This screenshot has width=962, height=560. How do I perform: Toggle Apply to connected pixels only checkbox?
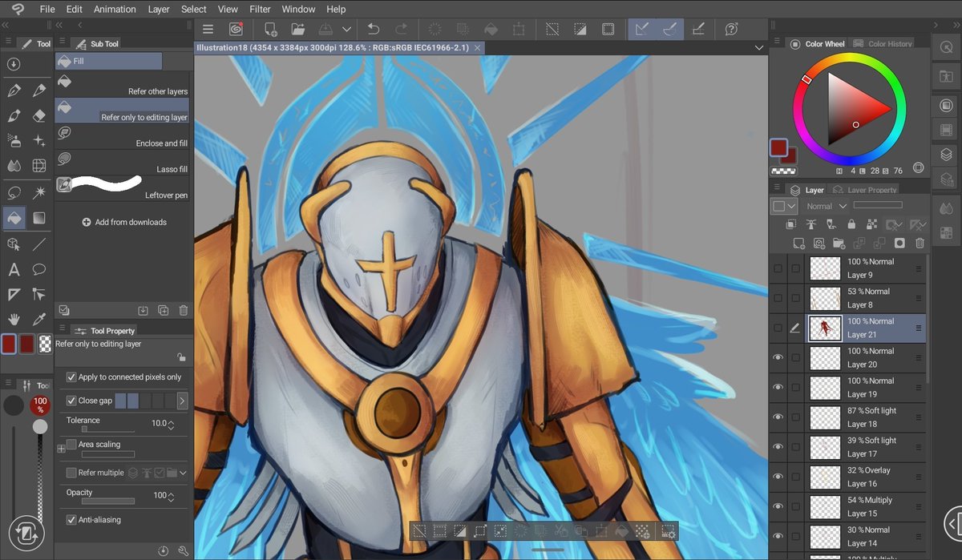(71, 377)
